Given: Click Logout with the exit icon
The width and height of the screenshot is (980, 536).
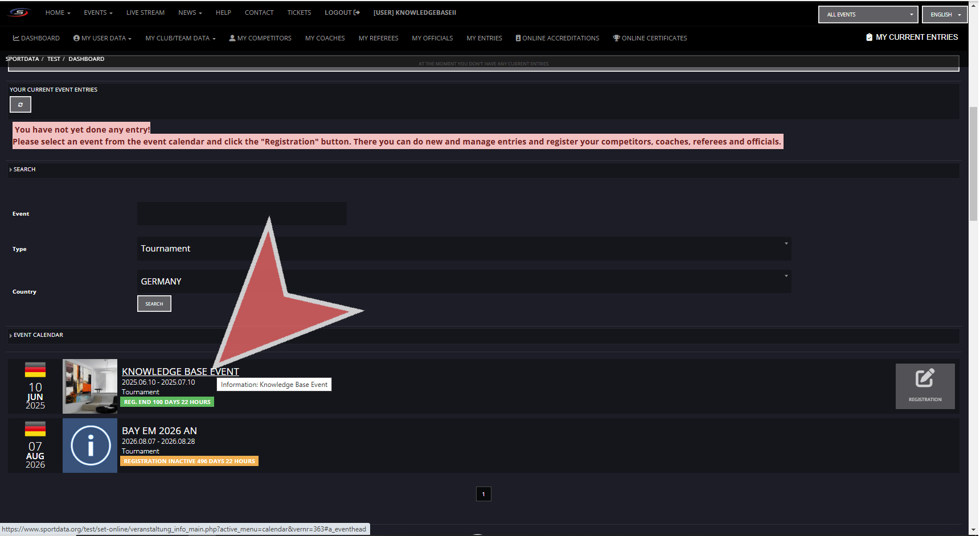Looking at the screenshot, I should 342,13.
